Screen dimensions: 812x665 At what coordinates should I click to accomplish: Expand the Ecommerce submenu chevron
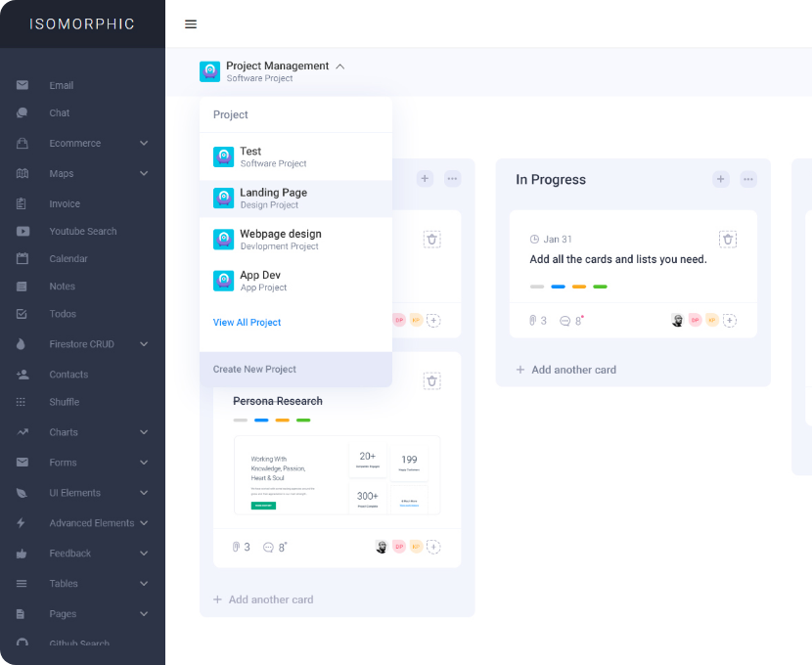point(144,143)
